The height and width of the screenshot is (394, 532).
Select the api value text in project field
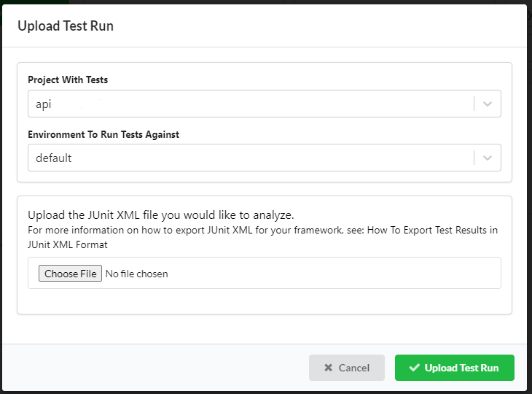[44, 104]
